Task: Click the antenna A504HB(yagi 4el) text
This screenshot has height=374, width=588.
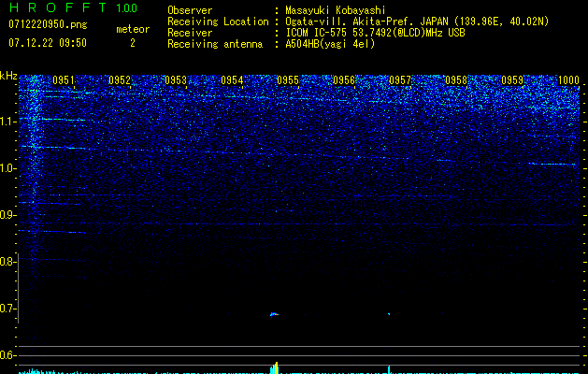Action: pos(330,44)
